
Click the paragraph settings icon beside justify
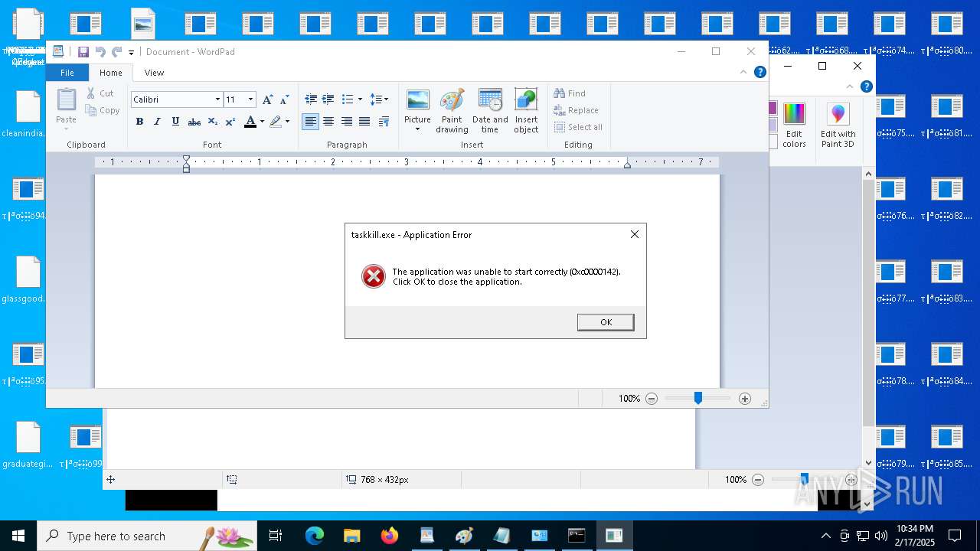pyautogui.click(x=384, y=122)
